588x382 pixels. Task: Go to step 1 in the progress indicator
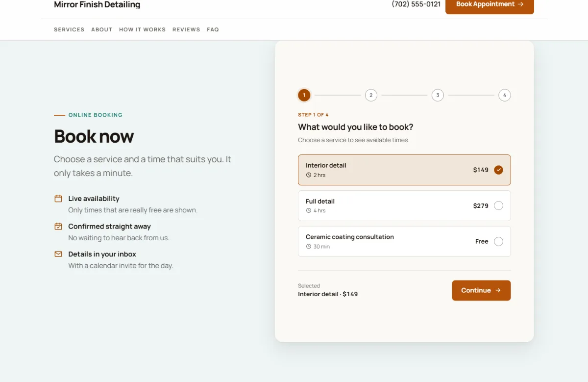(304, 95)
